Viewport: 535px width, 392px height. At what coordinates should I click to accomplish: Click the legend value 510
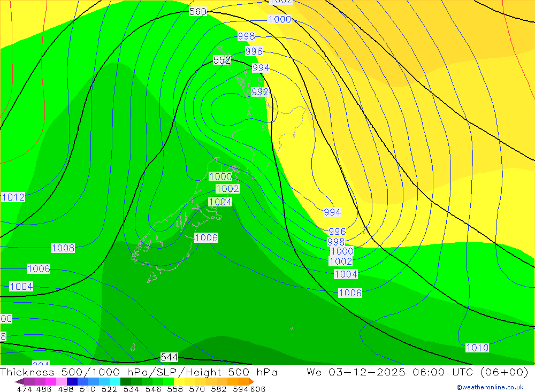pyautogui.click(x=88, y=389)
